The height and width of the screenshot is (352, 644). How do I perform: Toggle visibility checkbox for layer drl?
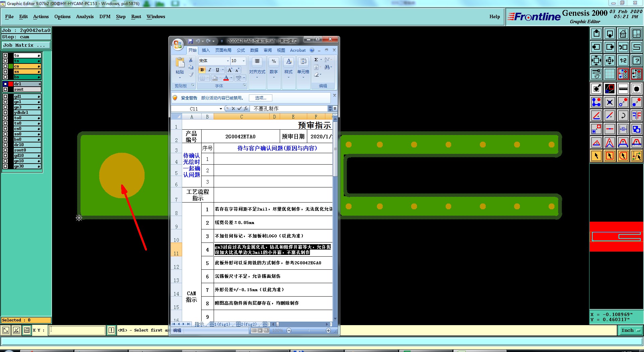point(5,84)
